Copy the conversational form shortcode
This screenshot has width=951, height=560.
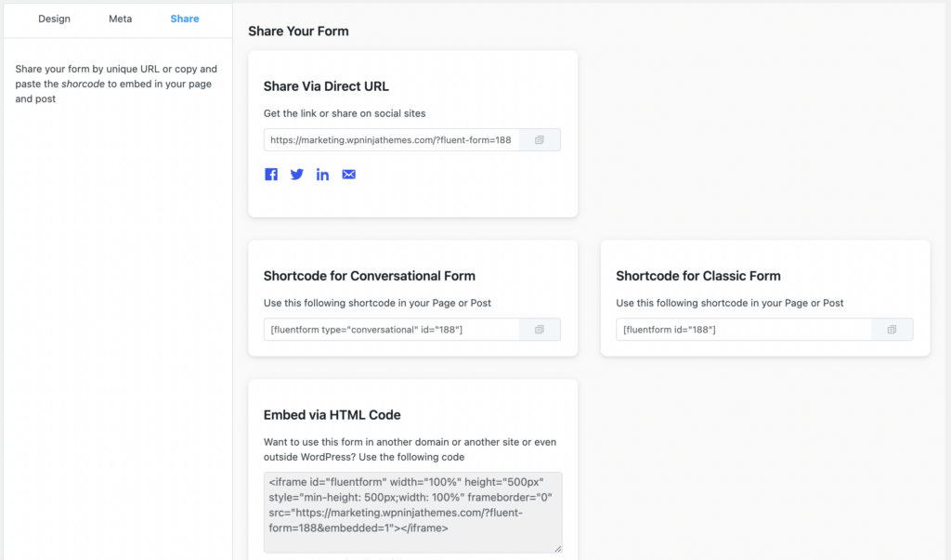coord(540,330)
